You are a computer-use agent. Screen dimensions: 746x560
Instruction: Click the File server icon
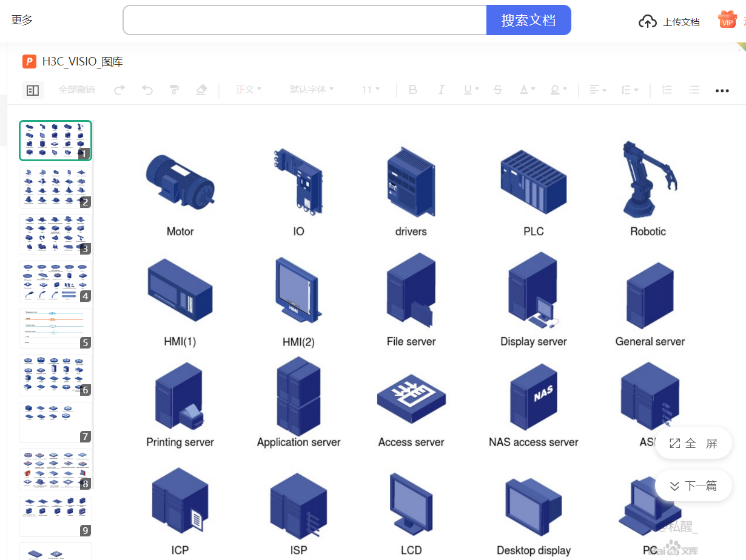(x=411, y=291)
